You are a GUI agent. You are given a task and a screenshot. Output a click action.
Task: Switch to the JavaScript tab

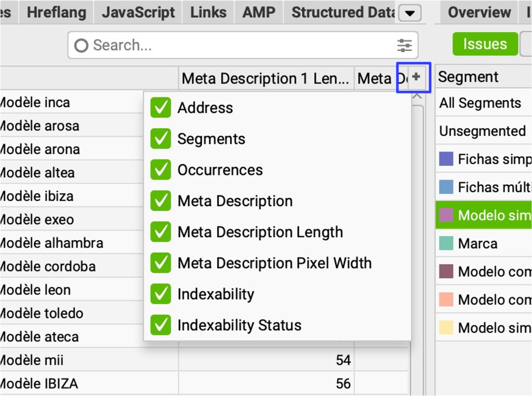138,12
